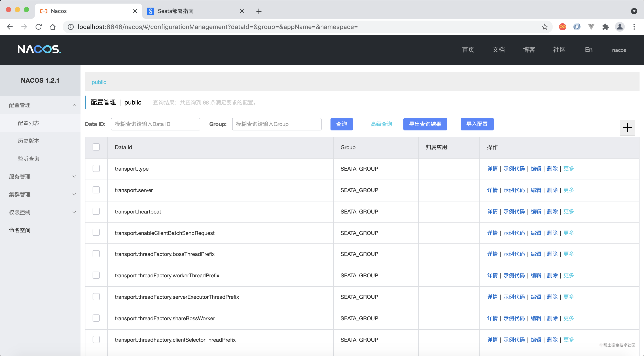
Task: Open the tab search dropdown arrow
Action: pyautogui.click(x=634, y=11)
